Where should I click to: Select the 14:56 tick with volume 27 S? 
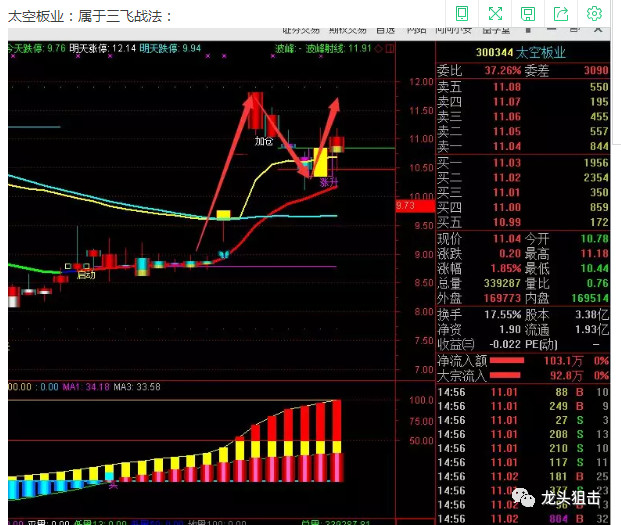coord(523,420)
